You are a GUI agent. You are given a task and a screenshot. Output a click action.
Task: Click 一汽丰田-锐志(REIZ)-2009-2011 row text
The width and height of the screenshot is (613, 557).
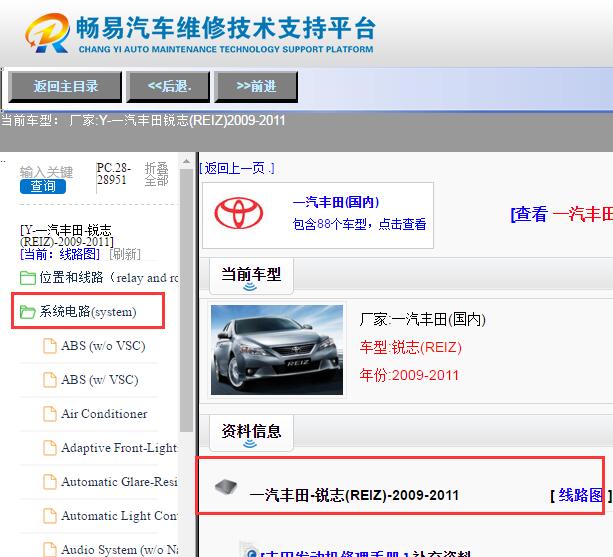354,495
